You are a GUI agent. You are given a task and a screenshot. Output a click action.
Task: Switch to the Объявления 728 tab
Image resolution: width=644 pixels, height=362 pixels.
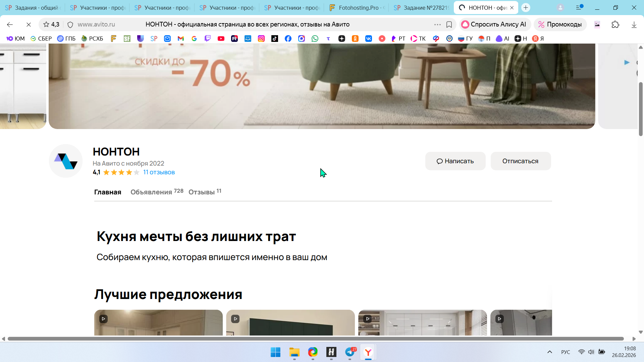[x=157, y=192]
